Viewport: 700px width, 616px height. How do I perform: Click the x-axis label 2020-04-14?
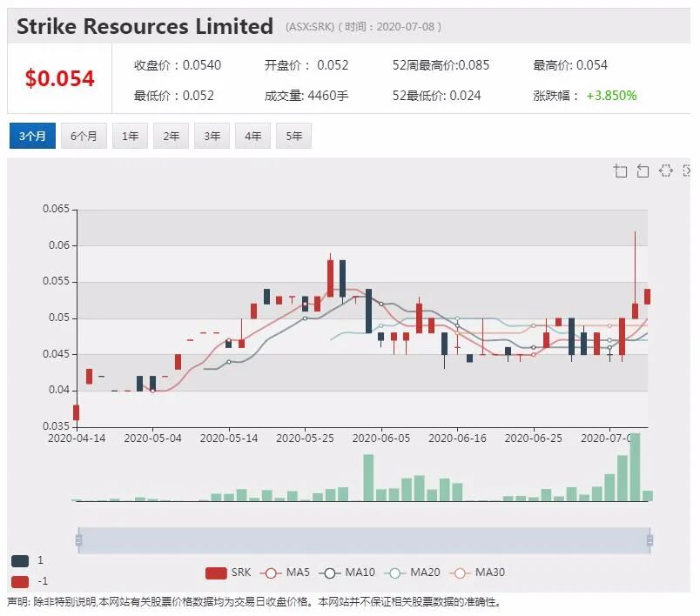pyautogui.click(x=77, y=439)
